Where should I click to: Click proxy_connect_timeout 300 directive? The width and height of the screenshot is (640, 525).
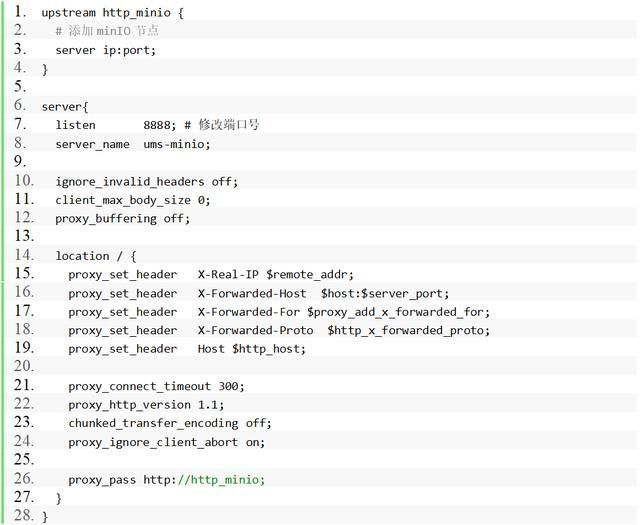click(x=156, y=386)
